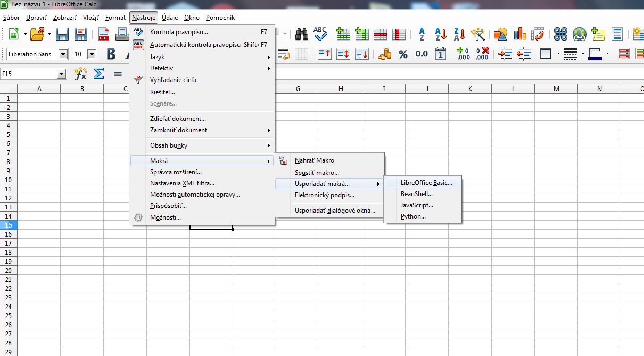
Task: Select Nahrať Makro menu entry
Action: 329,160
